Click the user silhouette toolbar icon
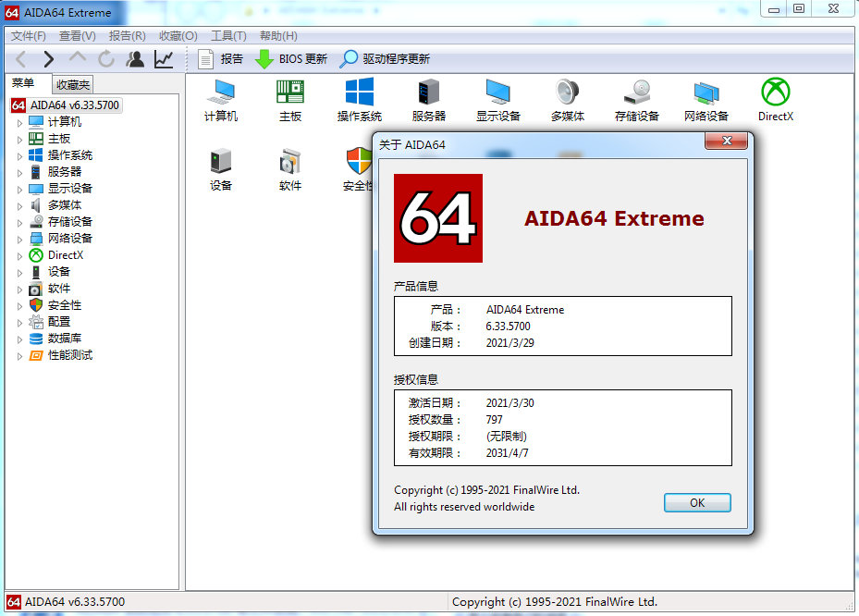 pos(135,58)
